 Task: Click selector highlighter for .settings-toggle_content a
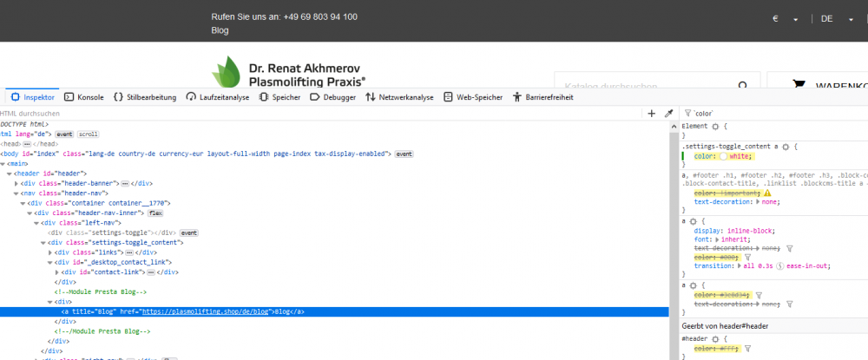786,147
